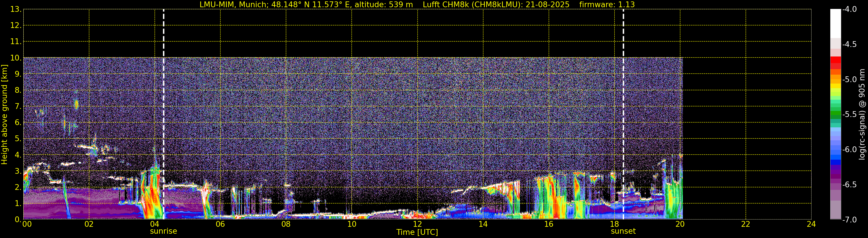Click the sunrise dashed vertical line
868x238 pixels.
(164, 114)
